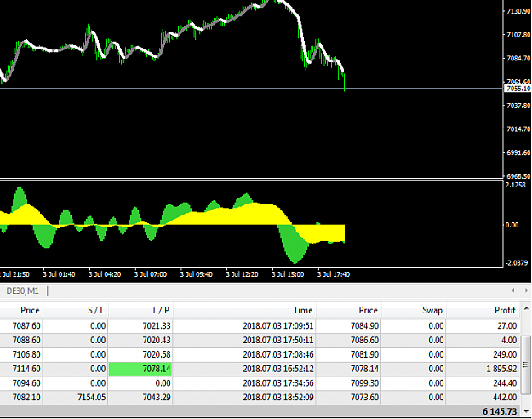This screenshot has width=532, height=419.
Task: Select open price cell 7106.80
Action: point(26,354)
